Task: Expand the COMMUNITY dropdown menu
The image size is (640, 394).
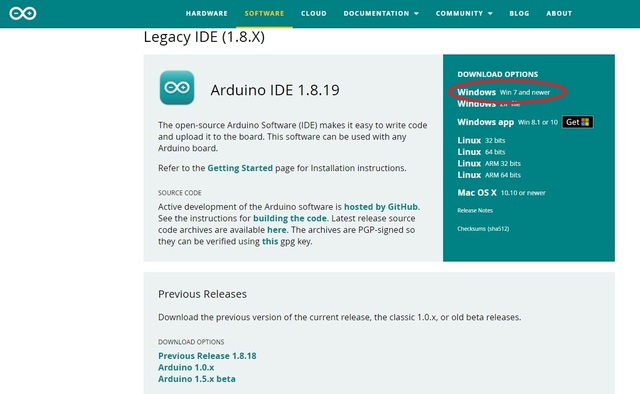Action: coord(464,13)
